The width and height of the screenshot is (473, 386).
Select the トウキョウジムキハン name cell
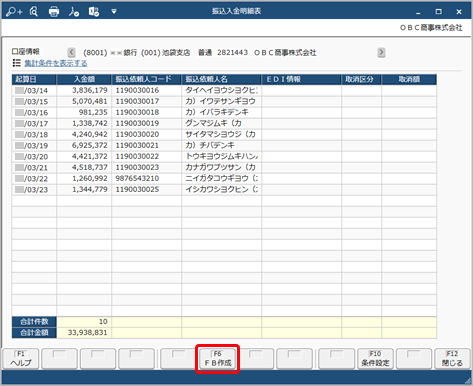pyautogui.click(x=221, y=156)
